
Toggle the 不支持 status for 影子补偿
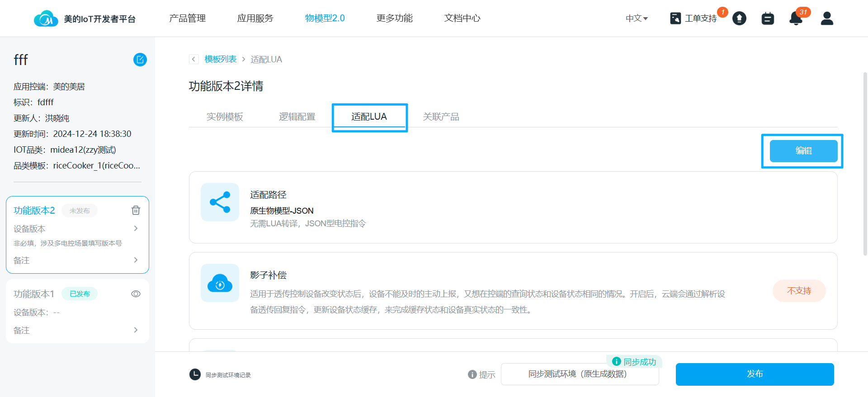click(799, 291)
